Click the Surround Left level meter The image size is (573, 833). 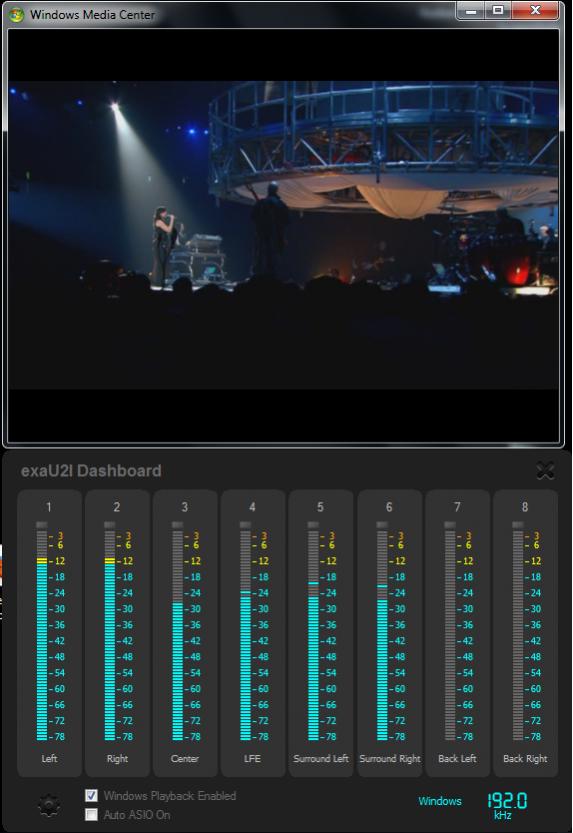coord(313,631)
